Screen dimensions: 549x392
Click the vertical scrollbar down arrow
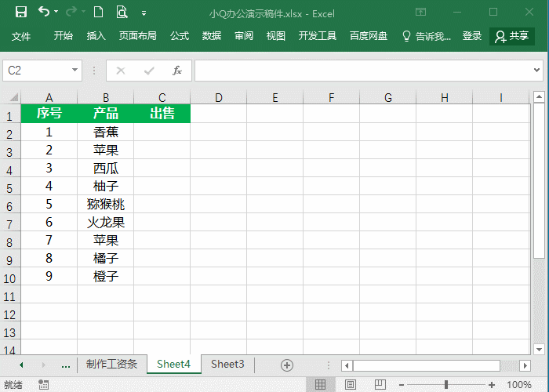click(x=539, y=349)
